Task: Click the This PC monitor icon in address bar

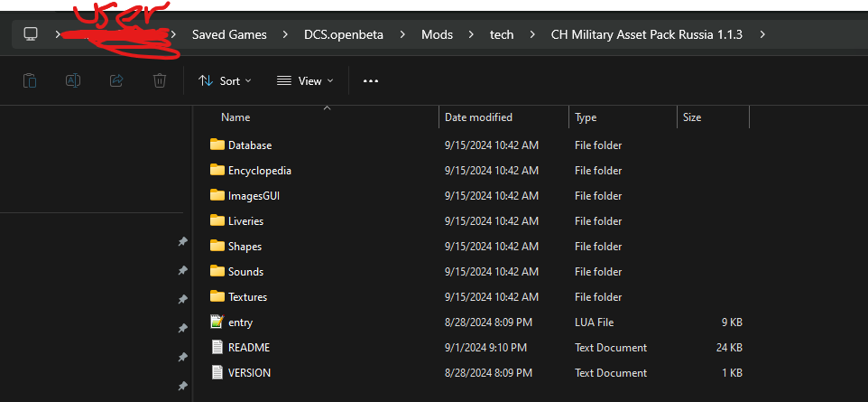Action: (x=31, y=33)
